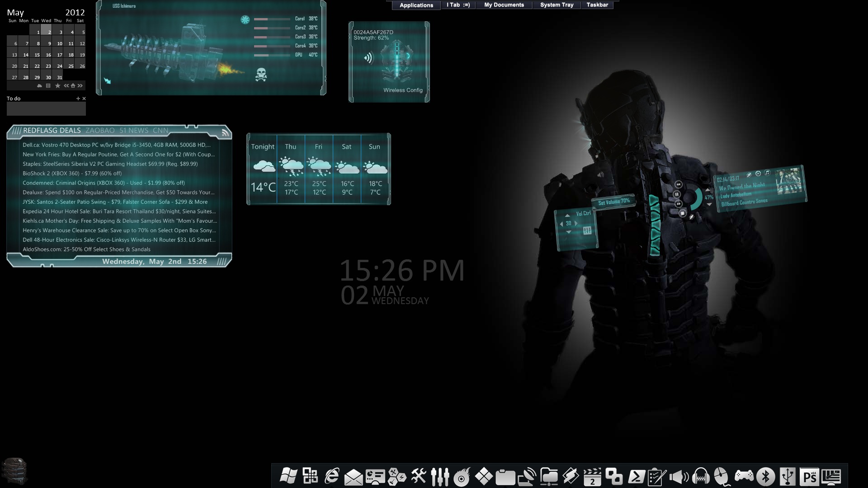868x488 pixels.
Task: Open the Mail app in the dock
Action: click(x=354, y=476)
